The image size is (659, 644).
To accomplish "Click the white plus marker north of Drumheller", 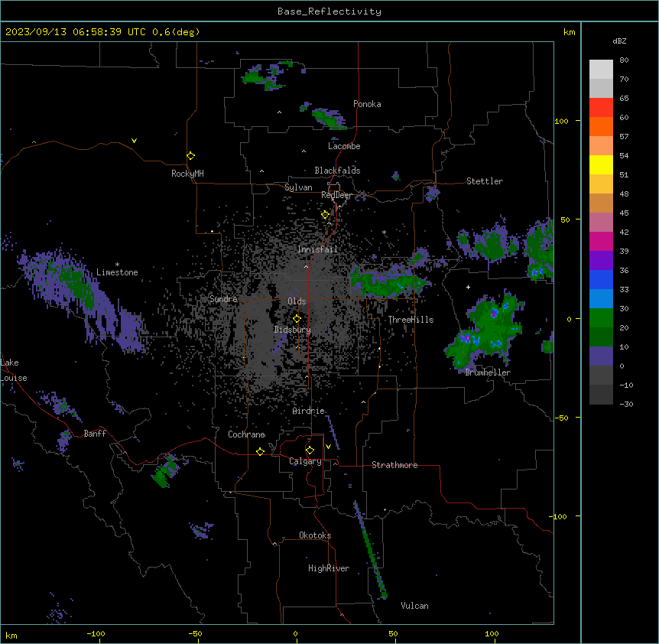I will [x=468, y=287].
